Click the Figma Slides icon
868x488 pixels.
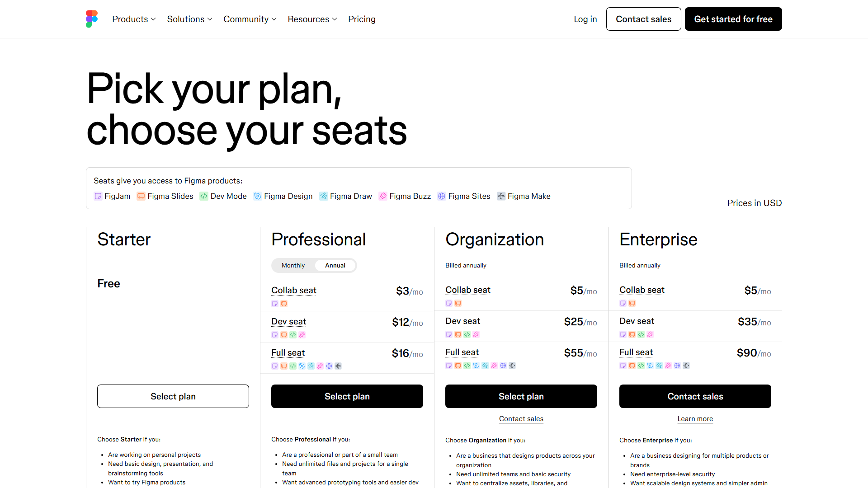click(x=140, y=196)
